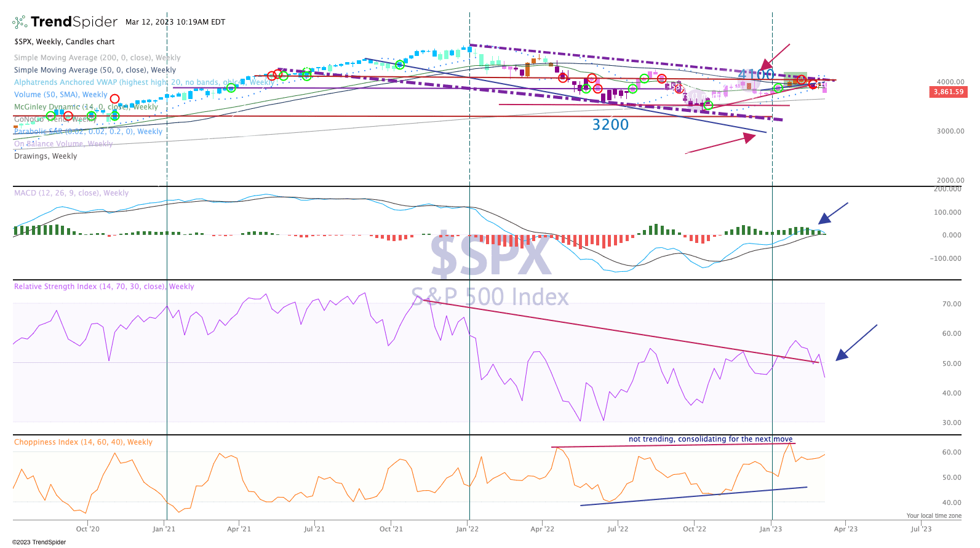
Task: Click the '$SPX, Weekly, Candles chart' title
Action: tap(65, 42)
